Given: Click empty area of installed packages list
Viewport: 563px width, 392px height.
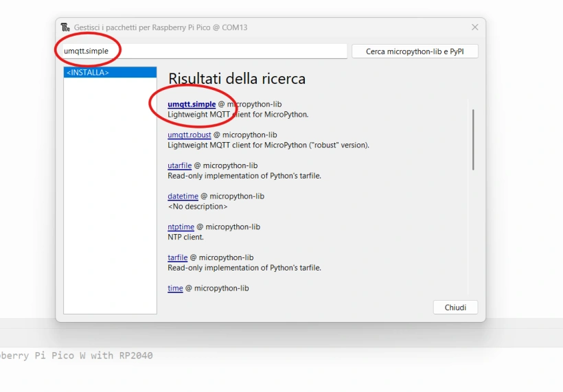Looking at the screenshot, I should [110, 196].
